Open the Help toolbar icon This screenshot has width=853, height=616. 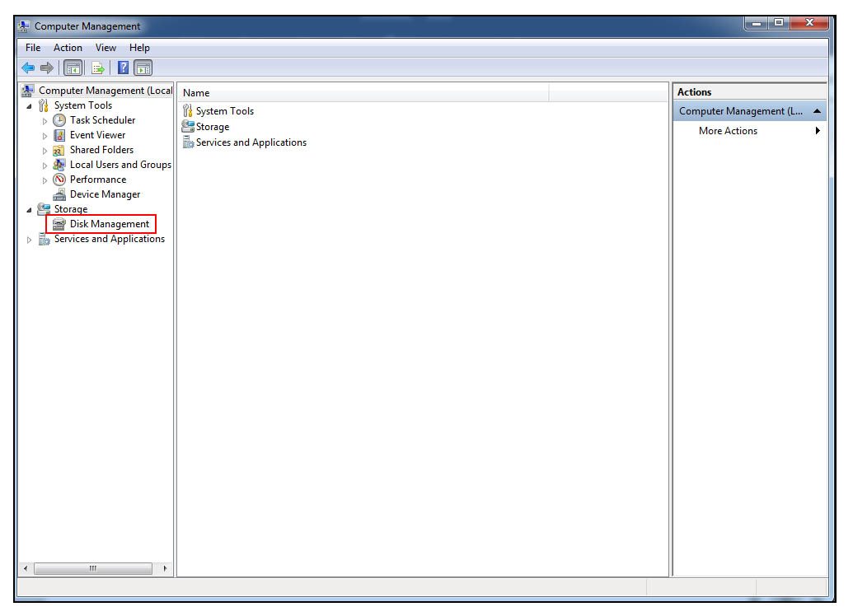click(124, 68)
